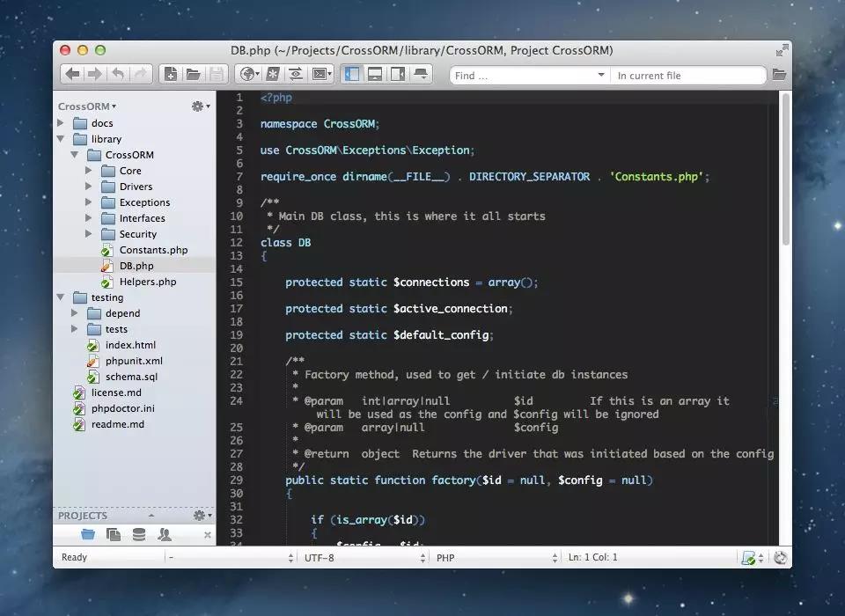Open the database icon in the Projects pane
845x616 pixels.
coord(138,534)
